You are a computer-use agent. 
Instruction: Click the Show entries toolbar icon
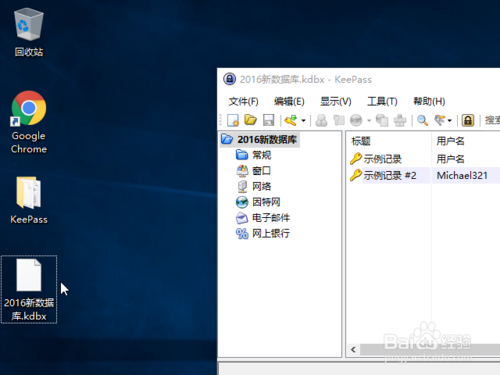[440, 120]
